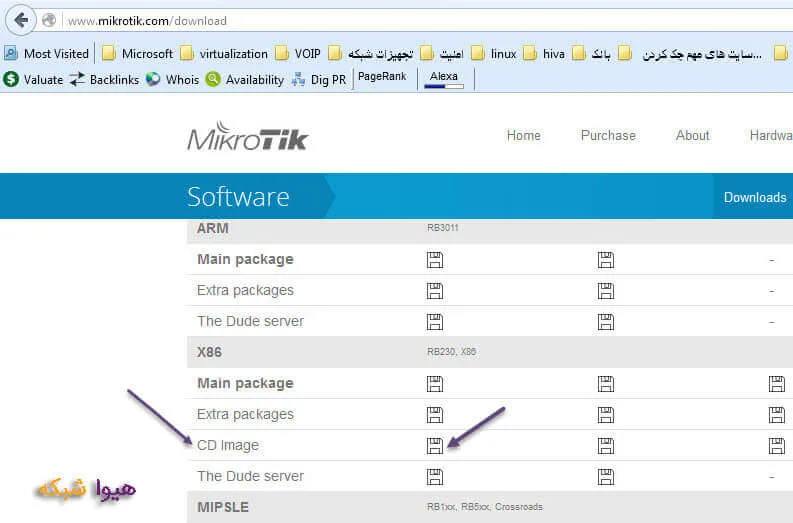Click the CD Image row label
The height and width of the screenshot is (523, 793).
[x=228, y=445]
